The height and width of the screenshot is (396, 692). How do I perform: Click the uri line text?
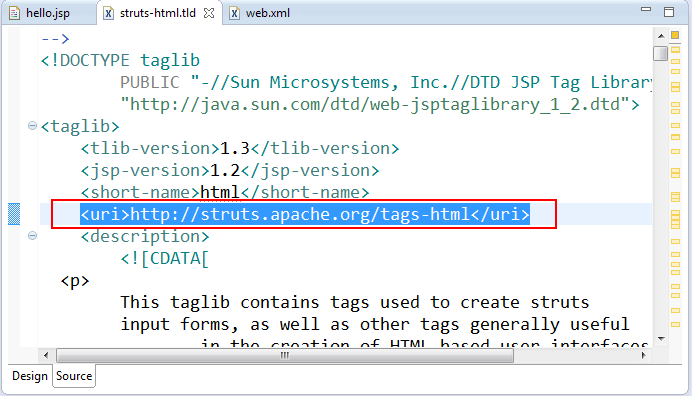(x=305, y=214)
